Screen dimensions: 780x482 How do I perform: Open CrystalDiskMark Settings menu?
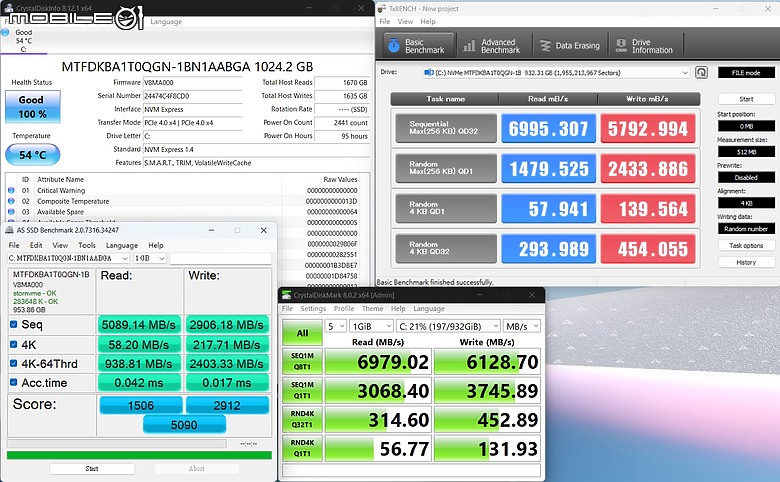point(313,308)
